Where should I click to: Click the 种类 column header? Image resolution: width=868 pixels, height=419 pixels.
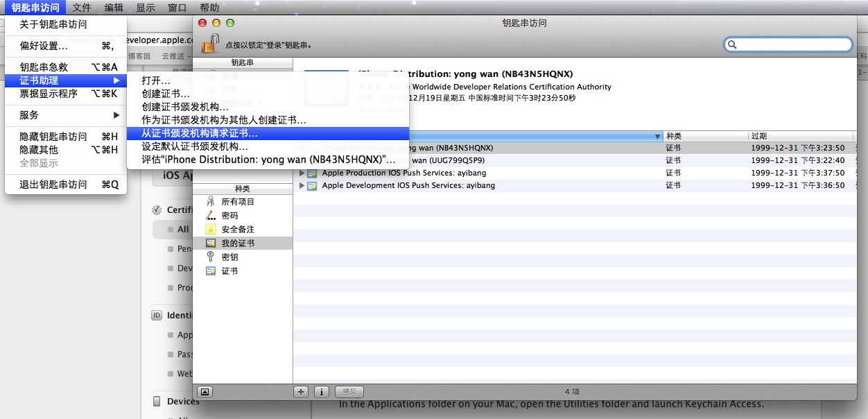(x=706, y=136)
